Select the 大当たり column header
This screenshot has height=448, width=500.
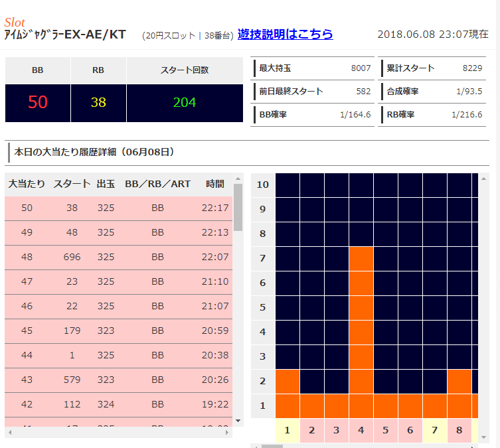coord(27,184)
